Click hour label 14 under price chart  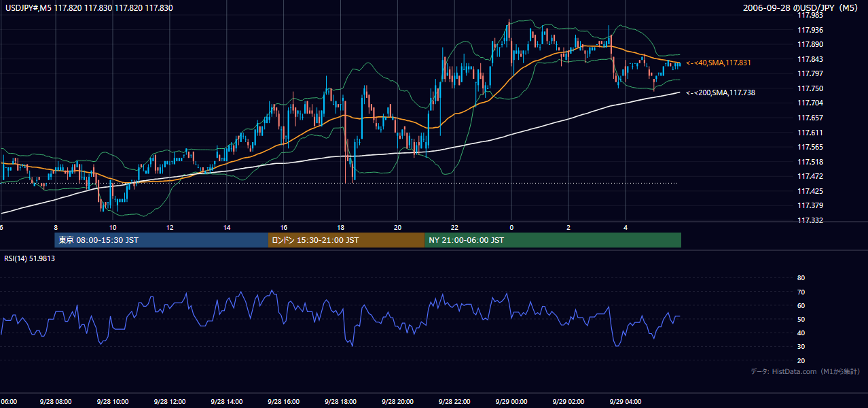click(x=227, y=228)
